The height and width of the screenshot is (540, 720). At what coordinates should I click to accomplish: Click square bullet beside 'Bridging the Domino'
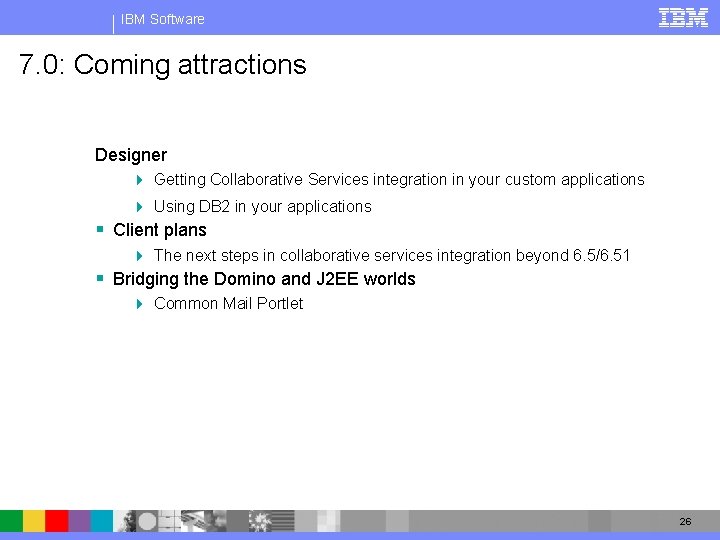click(x=100, y=277)
